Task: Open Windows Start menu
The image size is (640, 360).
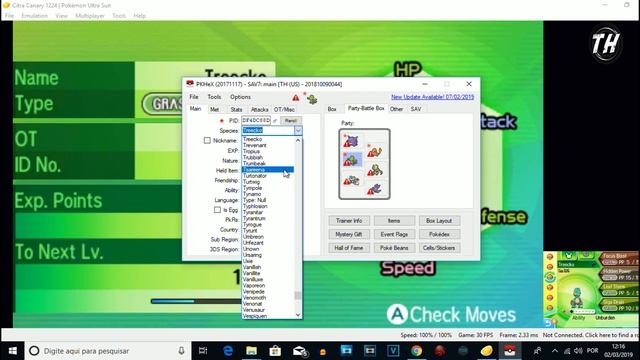Action: click(x=12, y=351)
